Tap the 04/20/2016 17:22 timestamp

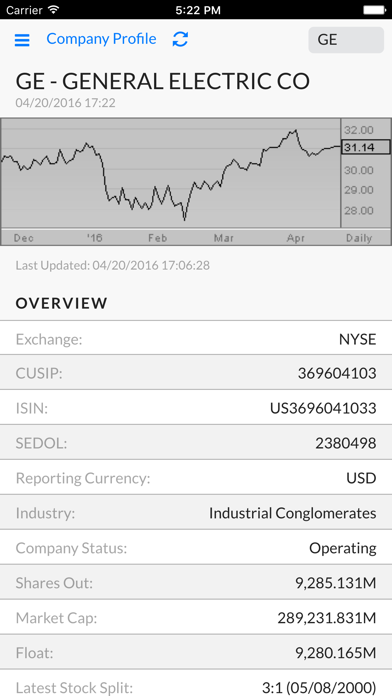(x=66, y=103)
